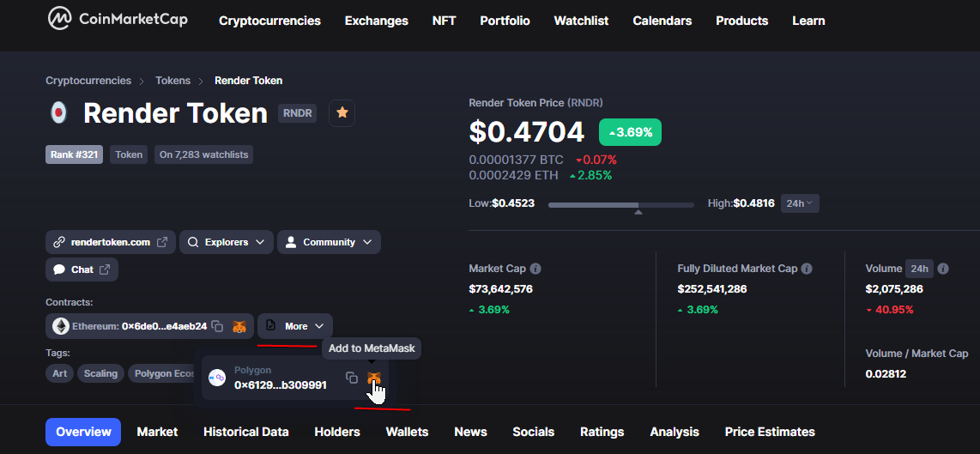The width and height of the screenshot is (980, 454).
Task: Click the $0.4704 price value
Action: click(x=526, y=132)
